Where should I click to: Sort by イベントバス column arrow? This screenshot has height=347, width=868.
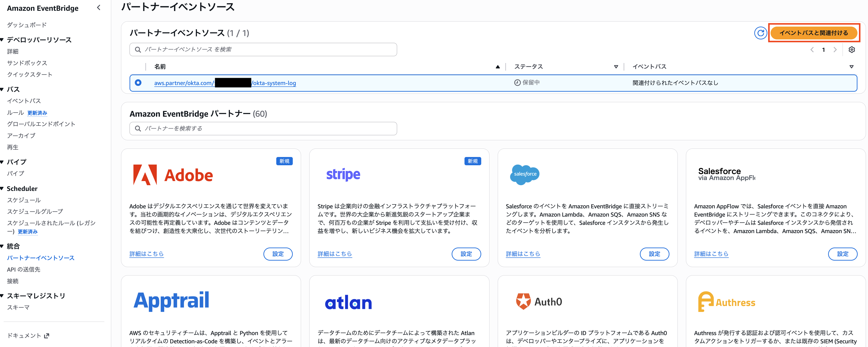coord(851,67)
